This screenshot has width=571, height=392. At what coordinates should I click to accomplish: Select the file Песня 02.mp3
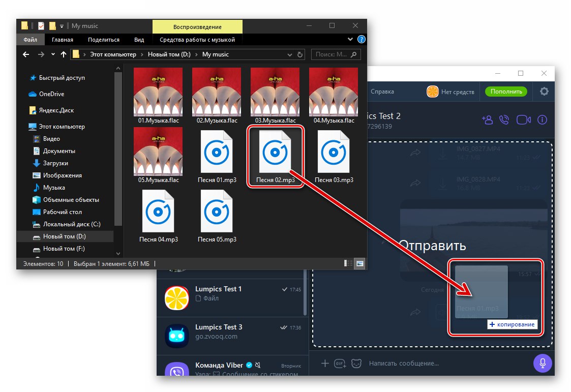pos(275,157)
